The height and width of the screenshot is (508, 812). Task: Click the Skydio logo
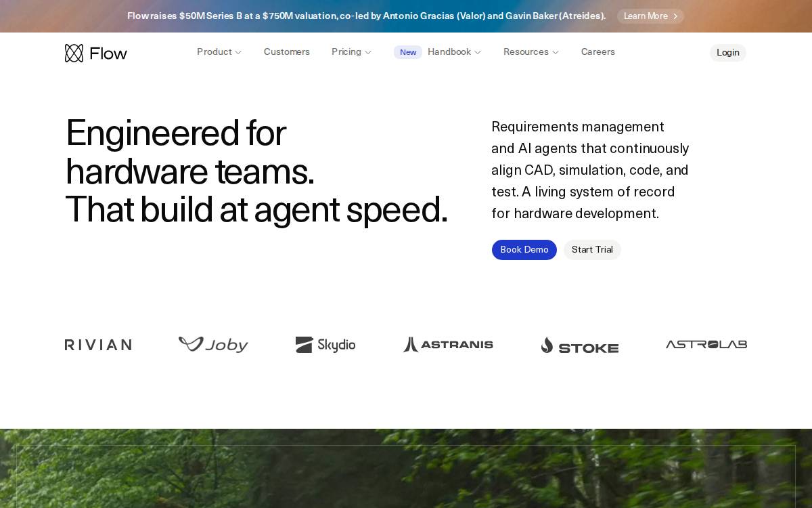[x=325, y=345]
